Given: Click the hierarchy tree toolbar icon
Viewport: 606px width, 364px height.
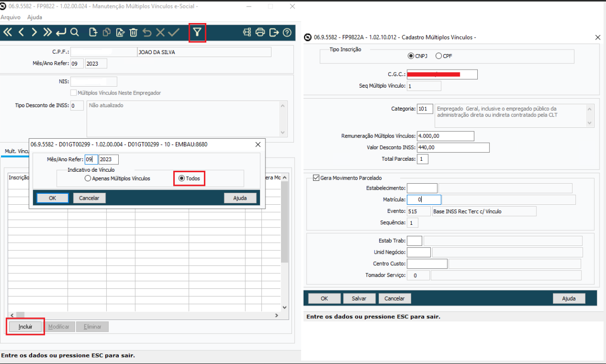Looking at the screenshot, I should point(247,33).
